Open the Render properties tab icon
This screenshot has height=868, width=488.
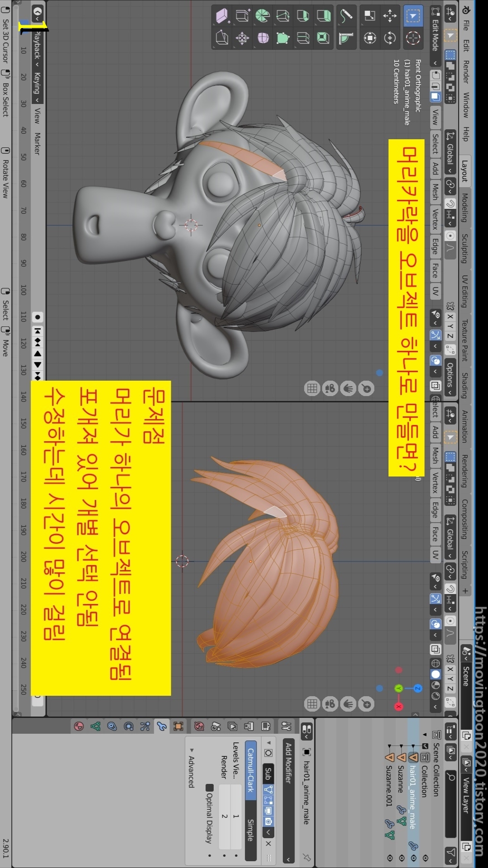266,726
